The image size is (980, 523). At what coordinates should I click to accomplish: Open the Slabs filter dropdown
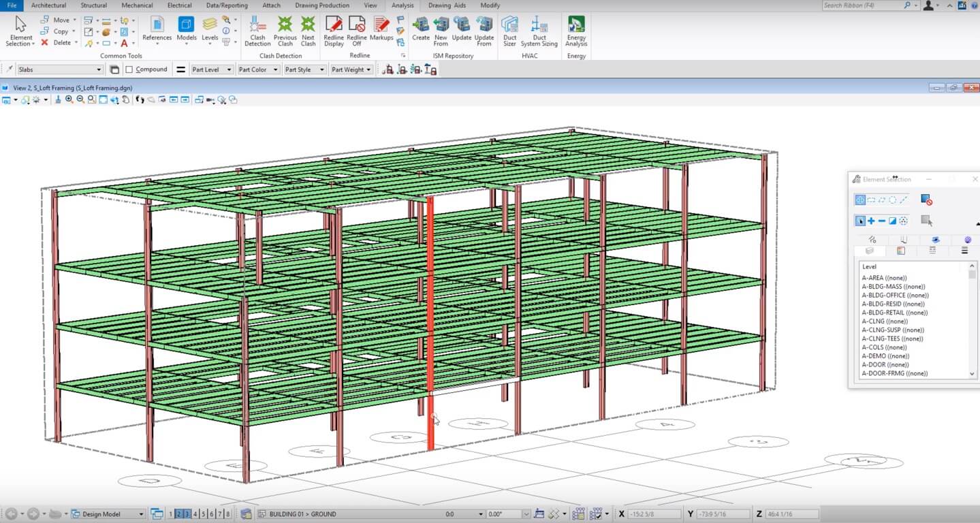[97, 69]
